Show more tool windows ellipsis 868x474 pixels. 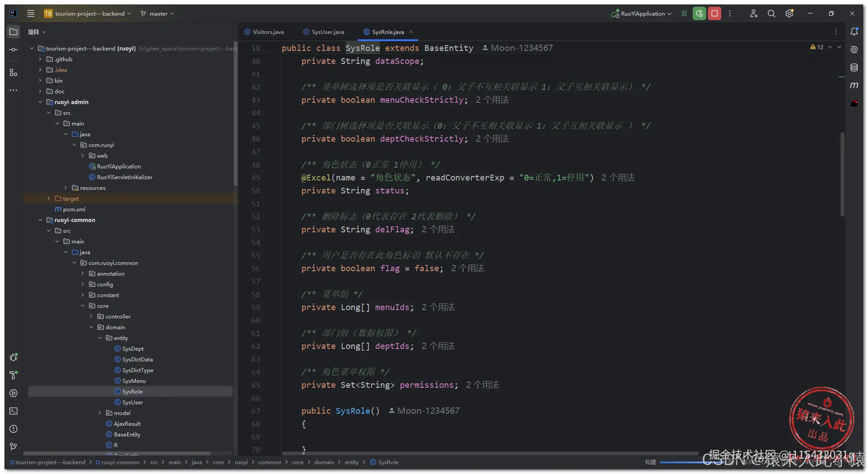pos(13,90)
